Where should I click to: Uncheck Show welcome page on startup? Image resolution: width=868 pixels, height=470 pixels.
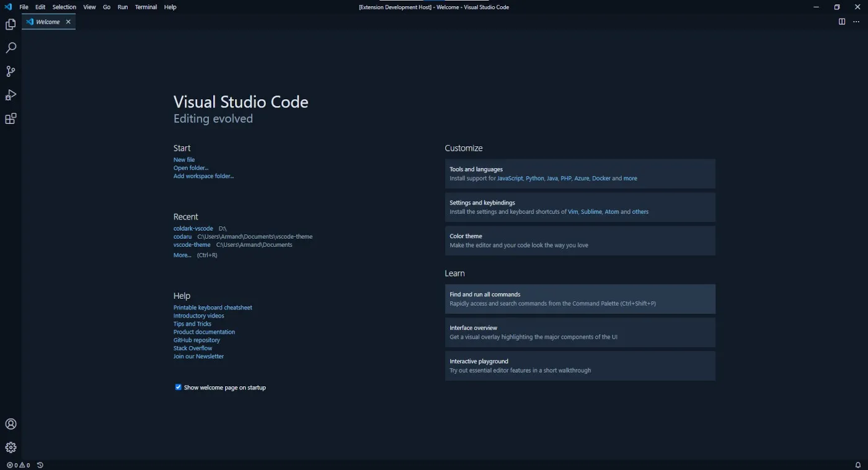pyautogui.click(x=179, y=388)
